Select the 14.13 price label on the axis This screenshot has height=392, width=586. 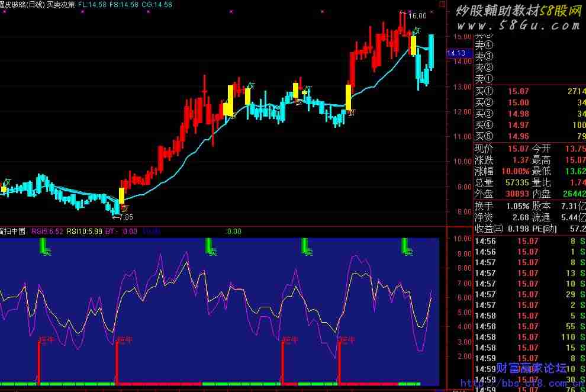click(x=456, y=53)
